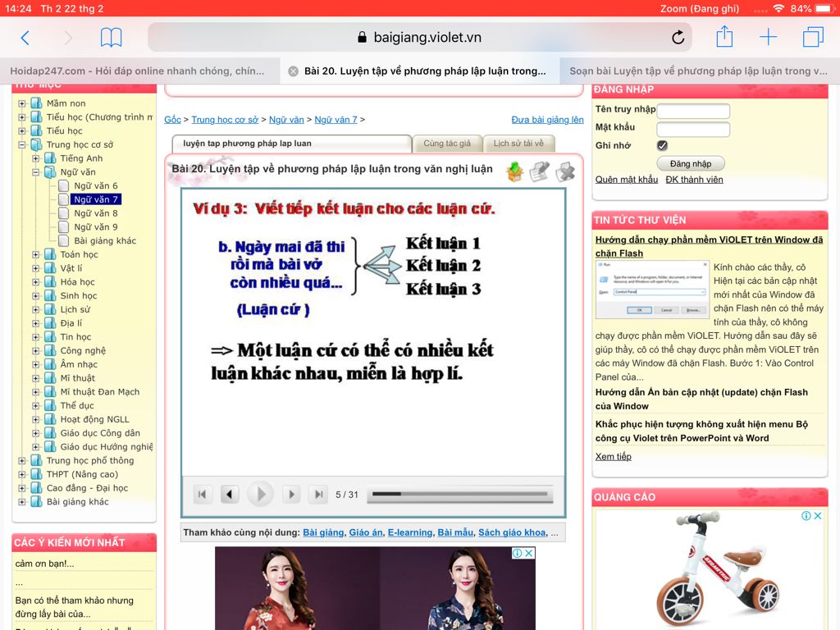The width and height of the screenshot is (840, 630).
Task: Follow Ngữ văn 7 breadcrumb link
Action: [336, 120]
